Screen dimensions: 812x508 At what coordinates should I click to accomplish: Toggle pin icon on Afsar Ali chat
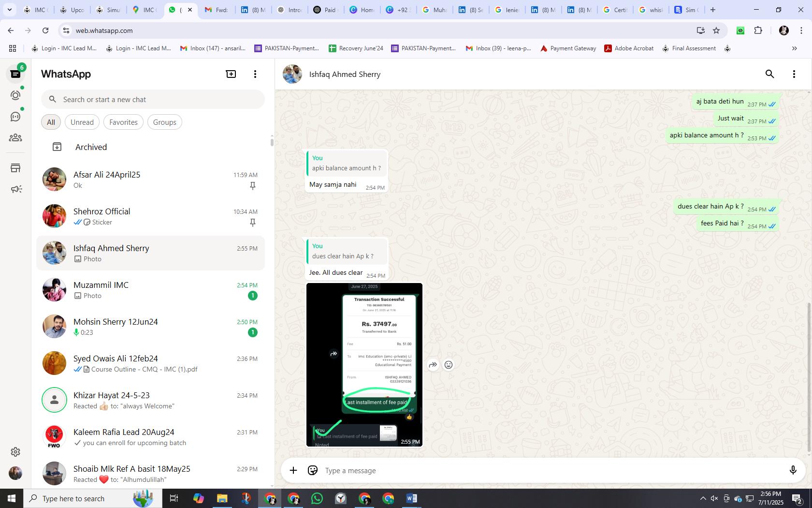tap(252, 186)
